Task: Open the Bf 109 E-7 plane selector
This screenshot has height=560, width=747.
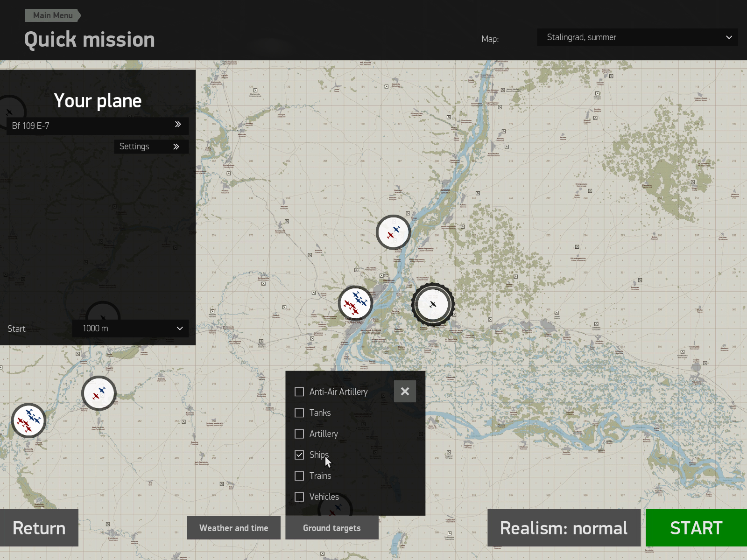Action: 98,126
